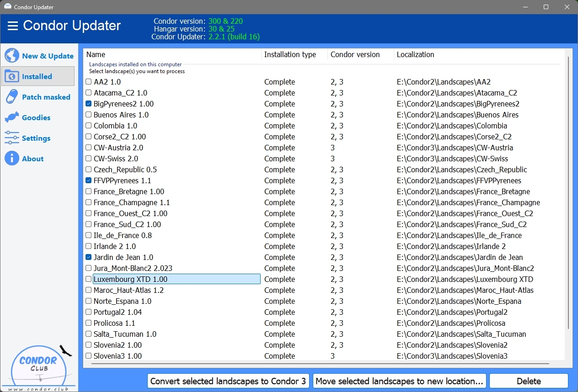The width and height of the screenshot is (578, 392).
Task: Select the Czech_Republic 0.5 row name
Action: coord(125,170)
